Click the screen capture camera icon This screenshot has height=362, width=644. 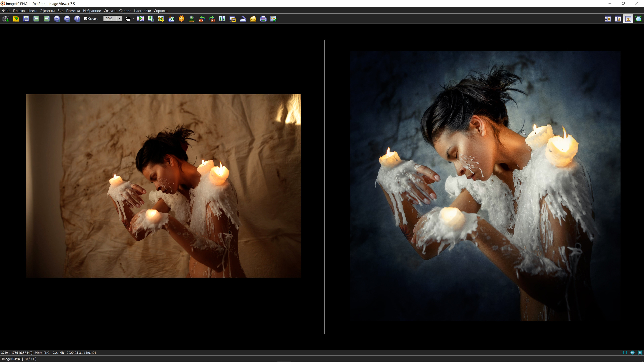tap(6, 19)
